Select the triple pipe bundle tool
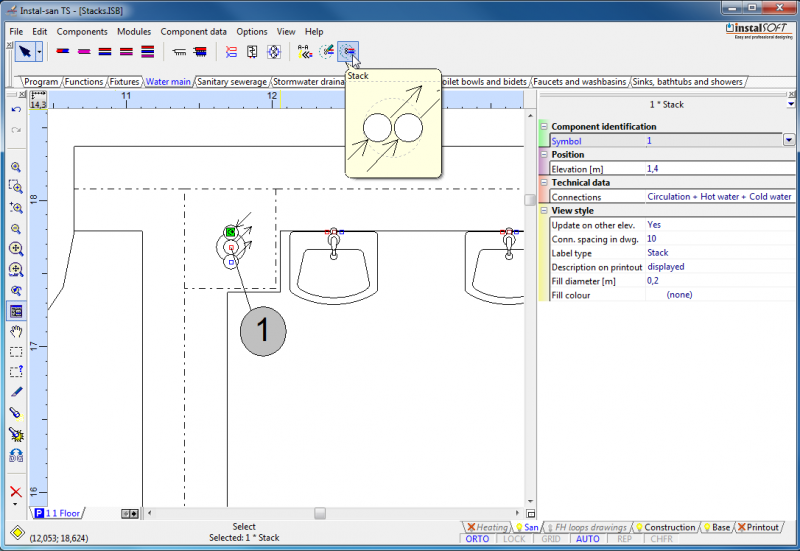Viewport: 800px width, 551px height. pyautogui.click(x=148, y=52)
